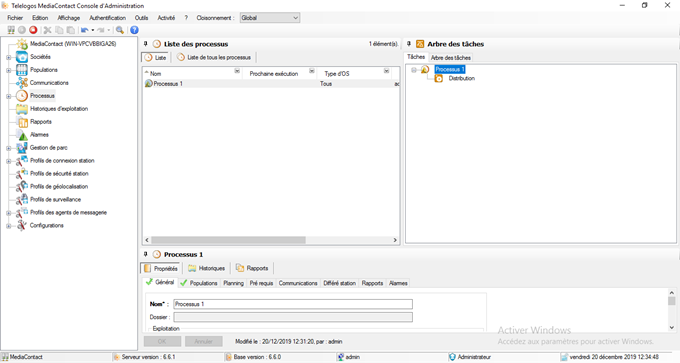
Task: Expand the Profils des agents de messagerie node
Action: point(9,213)
